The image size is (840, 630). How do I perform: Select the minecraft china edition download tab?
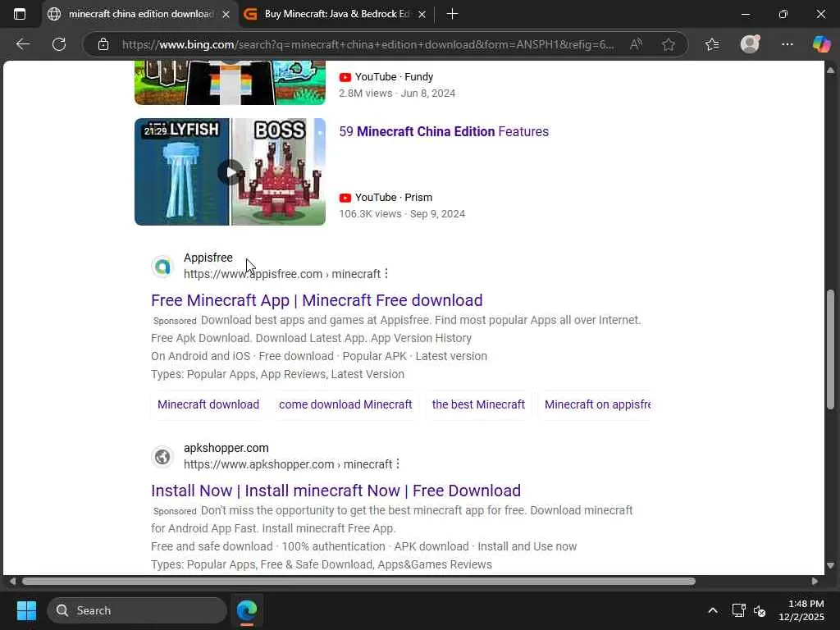point(139,14)
